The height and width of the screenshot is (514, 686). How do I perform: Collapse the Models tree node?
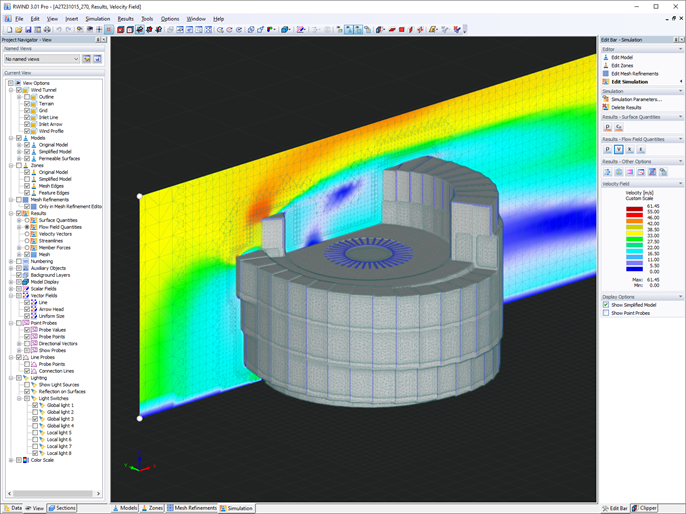[x=11, y=138]
